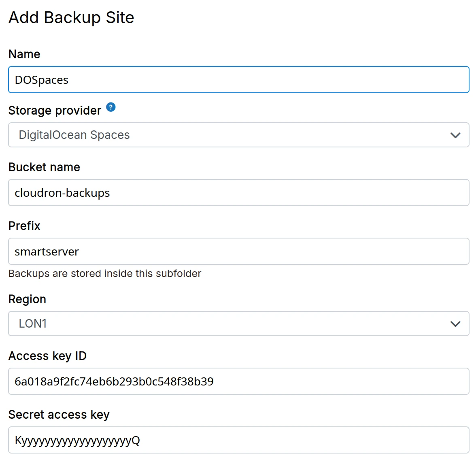Click the chevron arrow in Storage provider
Viewport: 476px width, 460px height.
point(455,135)
